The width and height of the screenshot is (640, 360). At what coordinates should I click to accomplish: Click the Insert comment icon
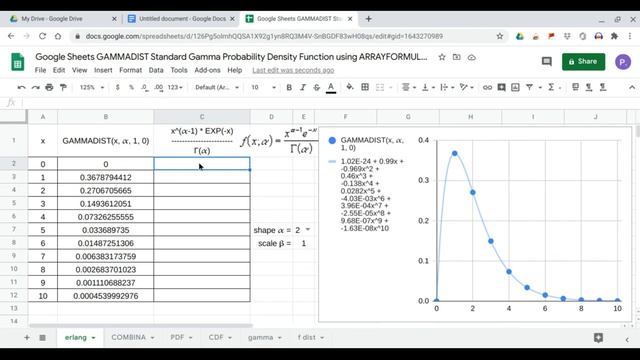[x=502, y=87]
